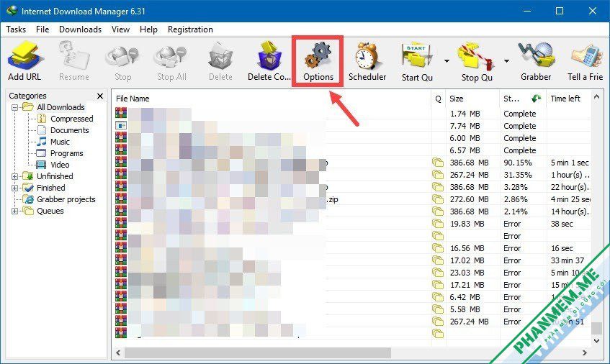Click the 272.60 MB size cell
The width and height of the screenshot is (610, 364).
click(x=469, y=199)
